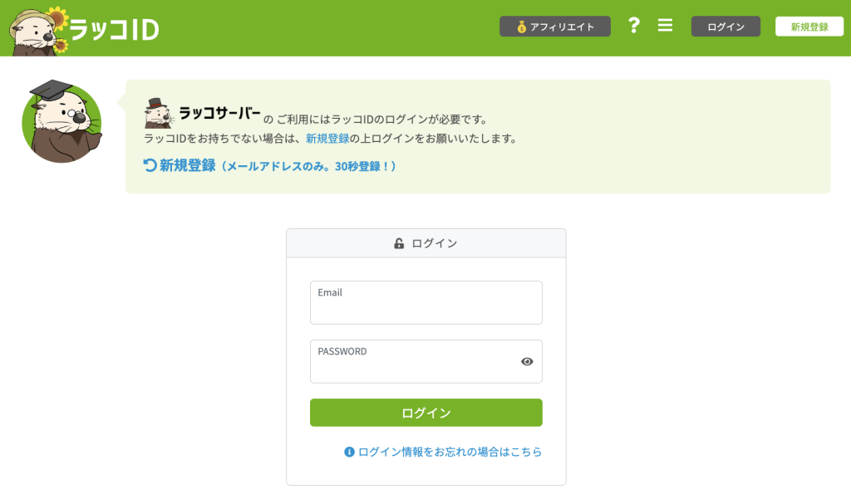
Task: Click the ログイン button in the header
Action: point(725,26)
